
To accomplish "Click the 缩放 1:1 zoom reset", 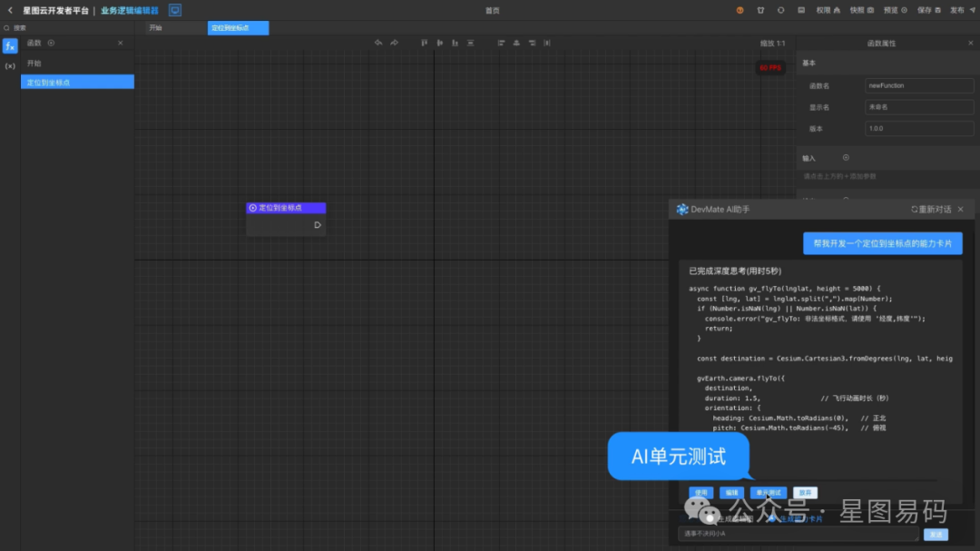I will 772,44.
